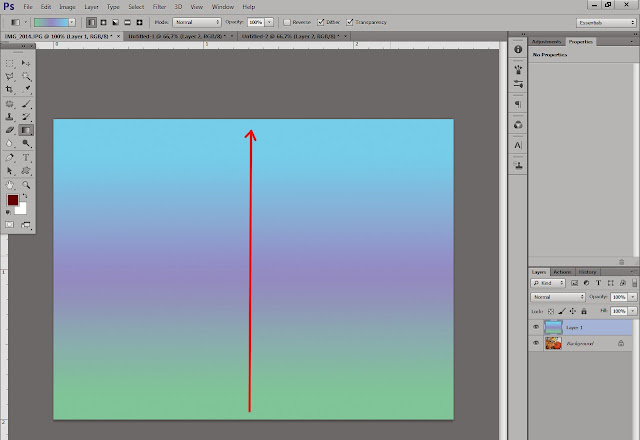Lock all layer attributes padlock icon
The width and height of the screenshot is (640, 440).
[x=584, y=311]
